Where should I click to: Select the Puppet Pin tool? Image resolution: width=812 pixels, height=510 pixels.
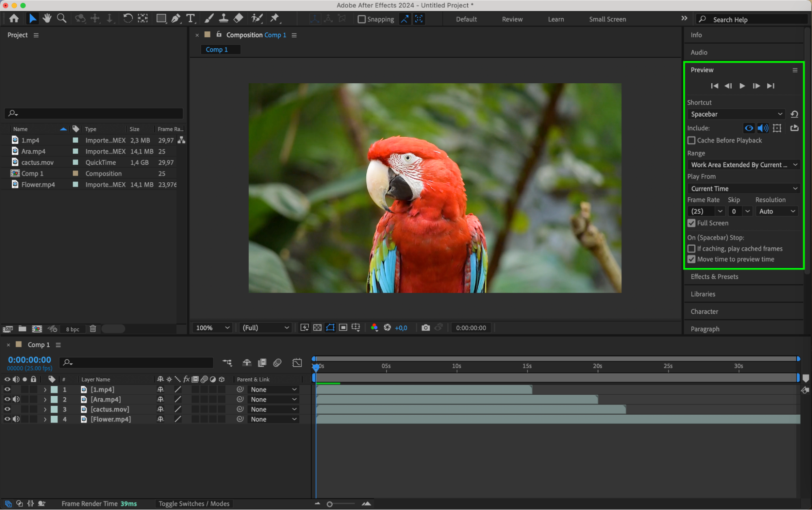pyautogui.click(x=275, y=18)
